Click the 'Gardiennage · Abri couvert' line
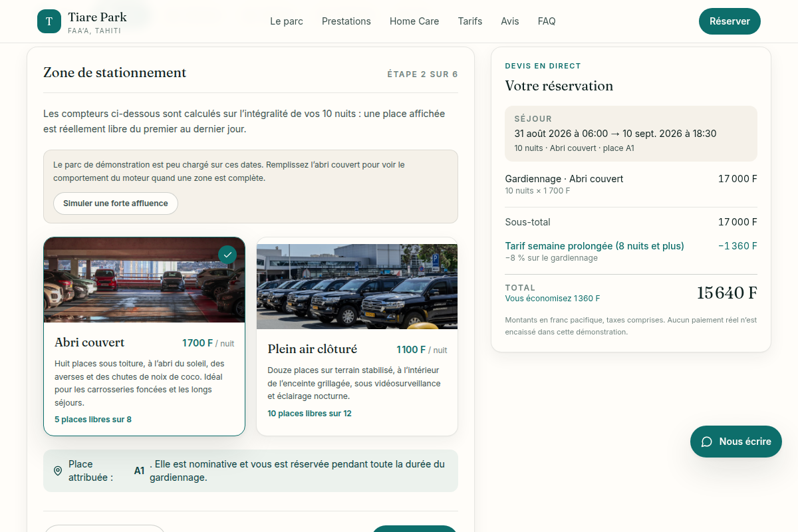 [x=564, y=179]
